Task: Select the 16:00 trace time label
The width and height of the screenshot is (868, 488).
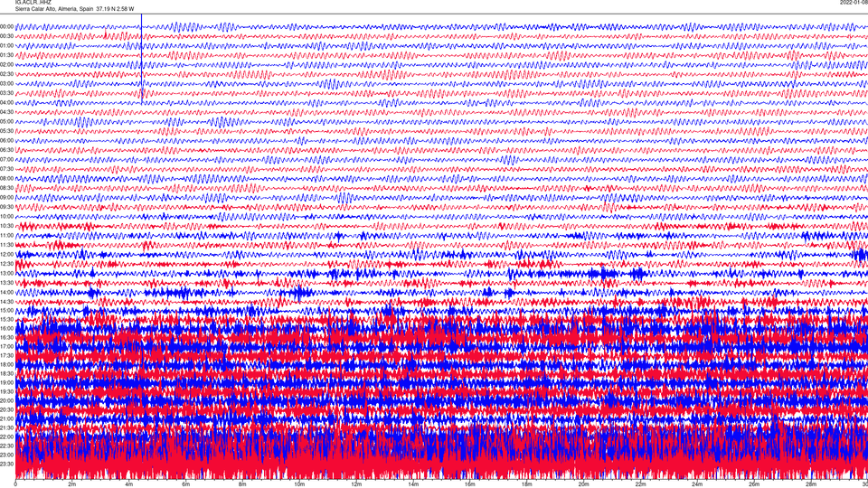Action: 6,329
